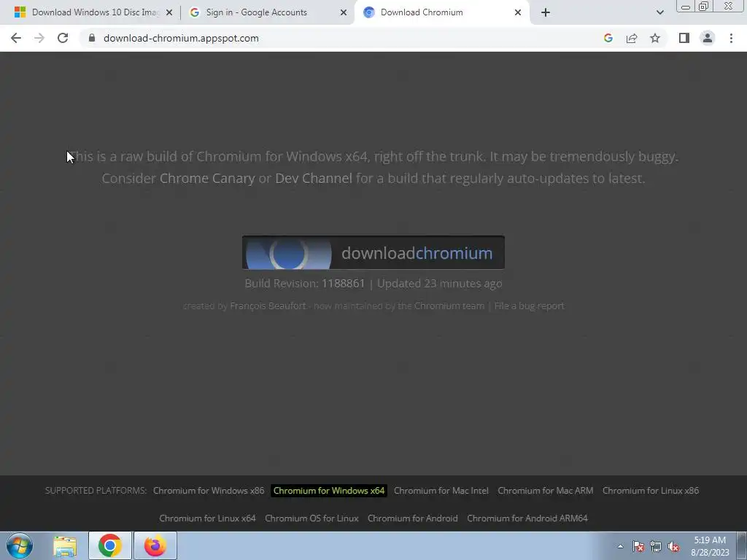Select Chromium for Windows x86 platform
The width and height of the screenshot is (747, 560).
[209, 491]
